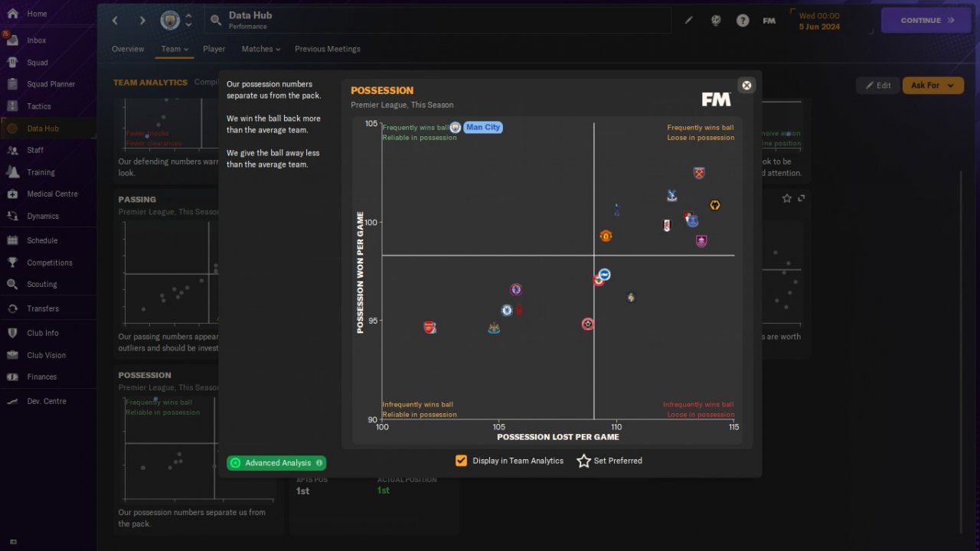This screenshot has width=980, height=551.
Task: Select the Tottenham badge on the chart
Action: pyautogui.click(x=617, y=209)
